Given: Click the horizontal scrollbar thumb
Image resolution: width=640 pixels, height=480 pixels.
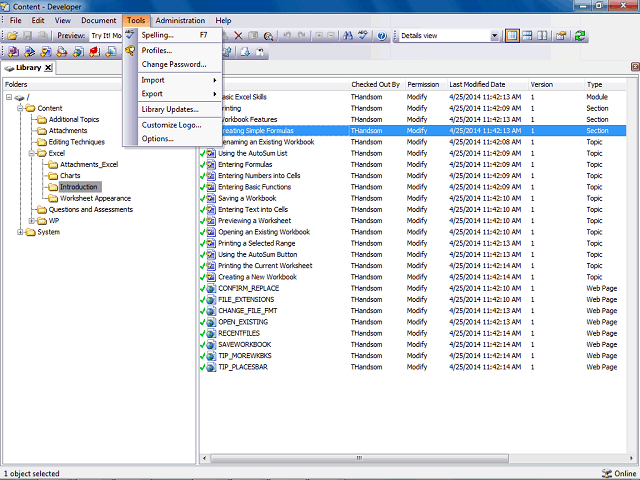Looking at the screenshot, I should pos(359,458).
